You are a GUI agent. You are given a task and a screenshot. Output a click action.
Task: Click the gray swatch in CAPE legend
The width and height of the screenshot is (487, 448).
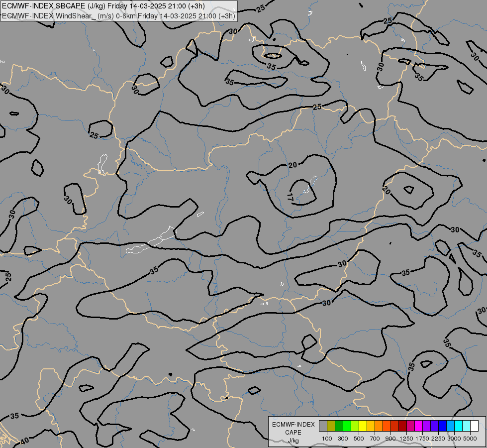(x=323, y=426)
